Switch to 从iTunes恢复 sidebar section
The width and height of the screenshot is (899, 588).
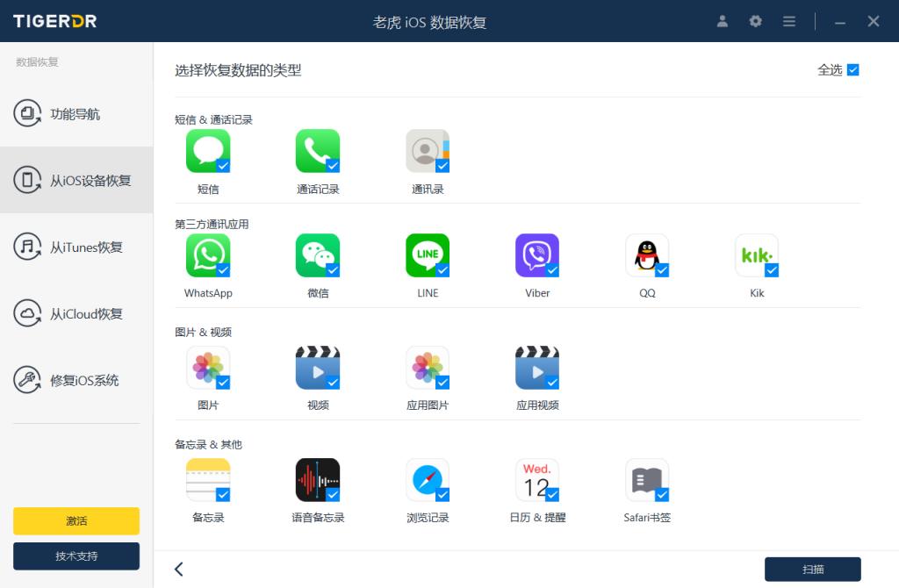[x=76, y=247]
